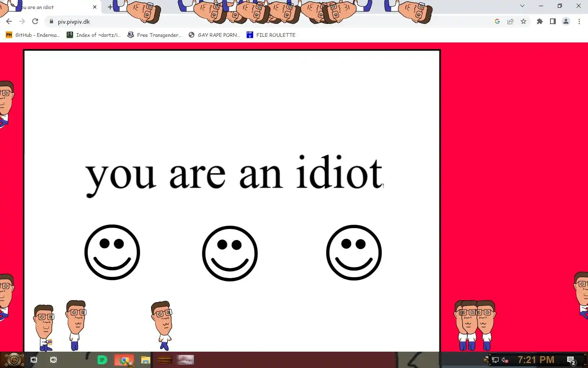Switch to Chrome in the taskbar

[x=125, y=360]
